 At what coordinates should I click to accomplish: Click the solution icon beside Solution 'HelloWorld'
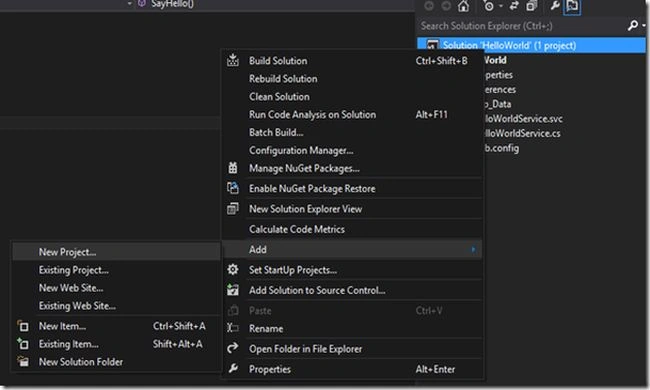point(433,45)
